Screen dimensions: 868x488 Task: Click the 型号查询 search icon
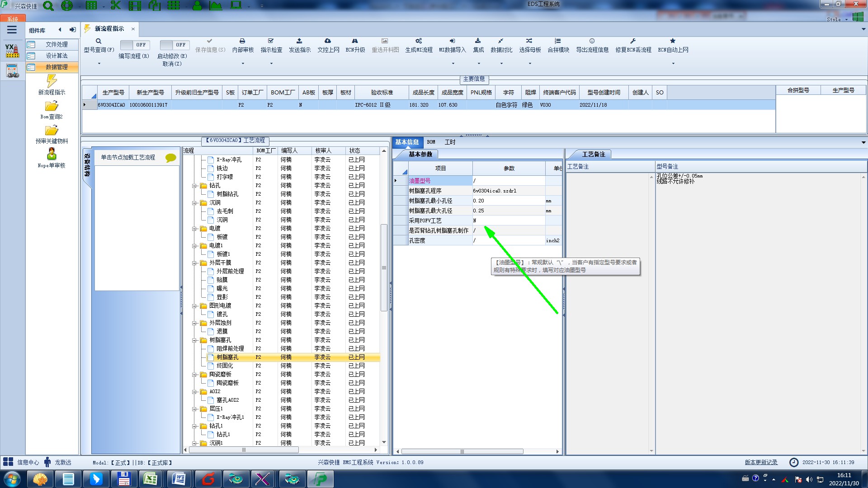coord(99,41)
